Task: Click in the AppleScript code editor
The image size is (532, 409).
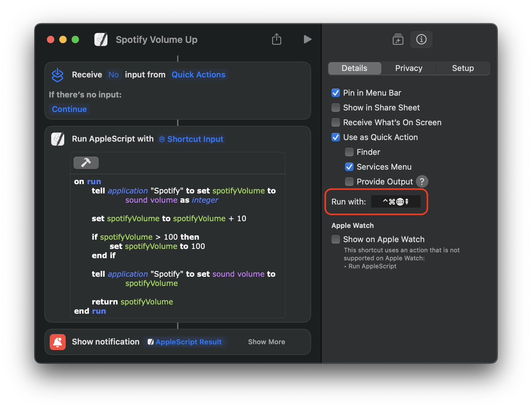Action: (x=178, y=246)
